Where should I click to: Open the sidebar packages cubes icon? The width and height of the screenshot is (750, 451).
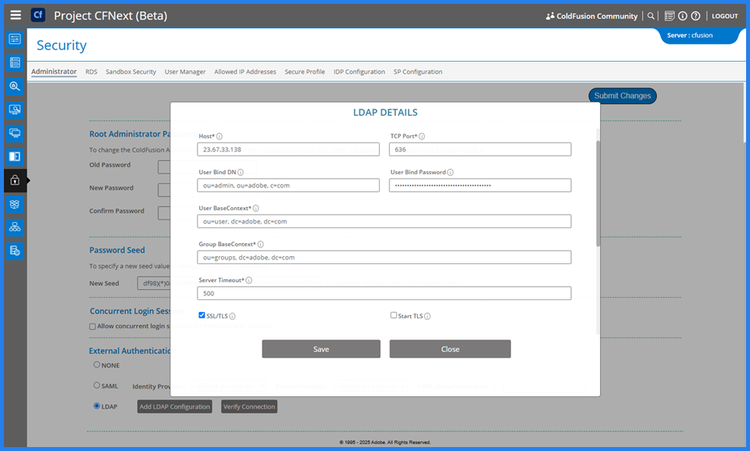point(15,204)
